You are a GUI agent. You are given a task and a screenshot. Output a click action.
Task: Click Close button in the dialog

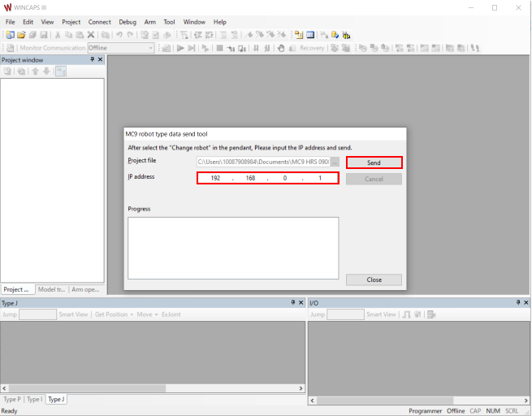click(x=374, y=279)
